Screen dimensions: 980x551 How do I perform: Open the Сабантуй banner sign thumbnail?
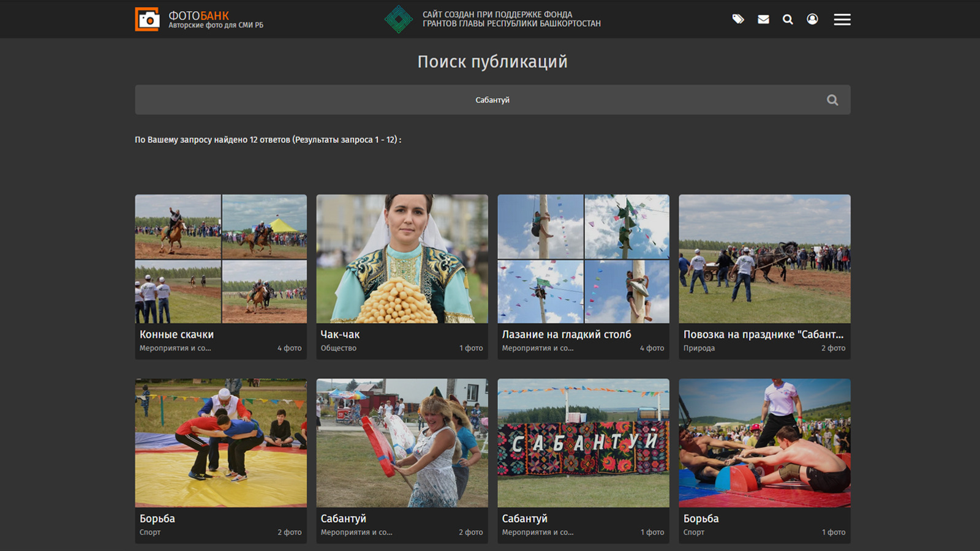(x=583, y=443)
